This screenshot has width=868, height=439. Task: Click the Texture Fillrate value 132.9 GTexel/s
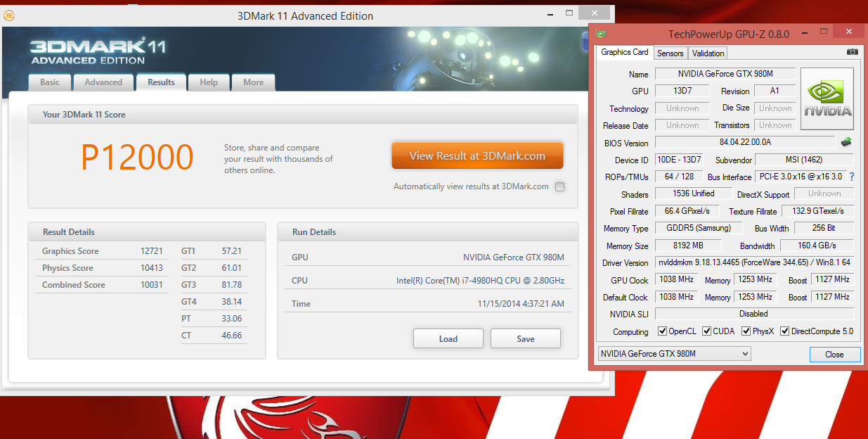pyautogui.click(x=817, y=211)
